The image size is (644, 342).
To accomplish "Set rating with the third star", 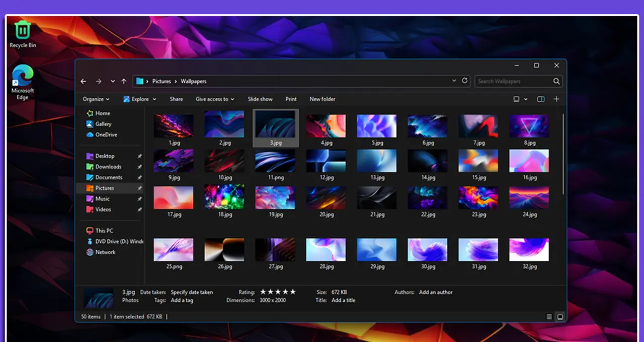I will click(278, 292).
